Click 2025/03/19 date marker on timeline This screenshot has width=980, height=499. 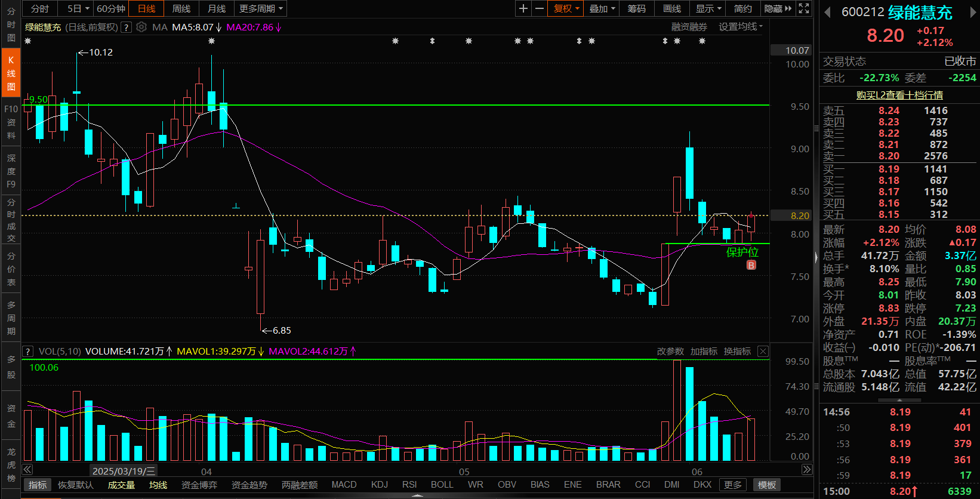click(124, 471)
